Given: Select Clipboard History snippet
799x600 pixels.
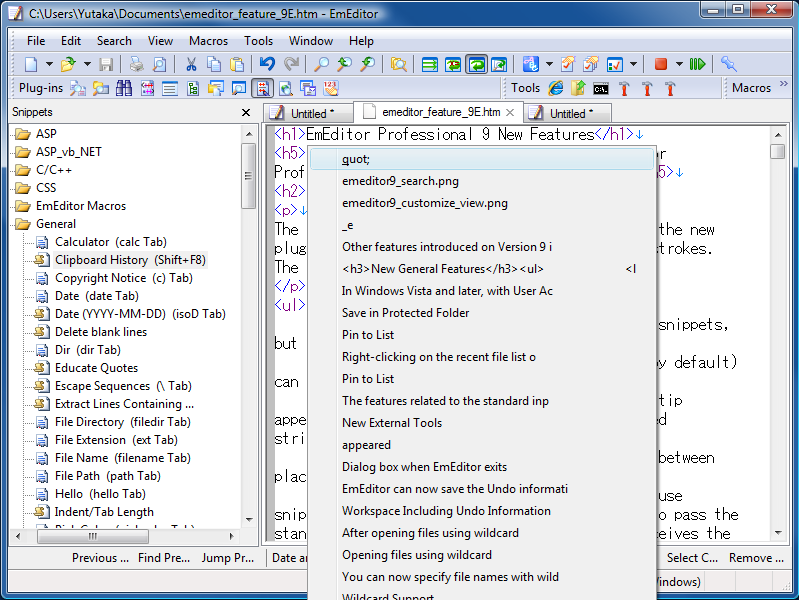Looking at the screenshot, I should click(x=130, y=260).
